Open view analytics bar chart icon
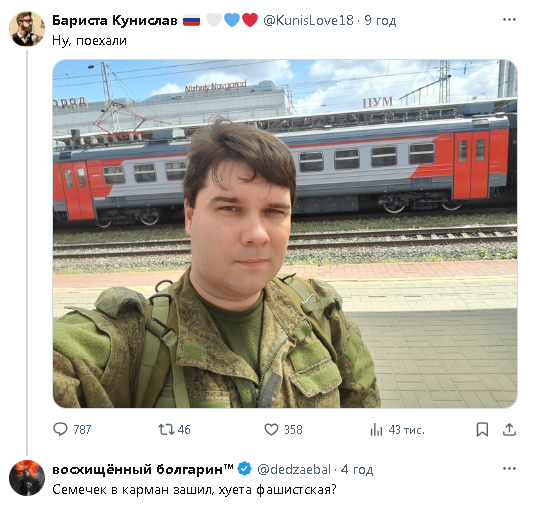Viewport: 533px width, 505px height. pos(376,430)
